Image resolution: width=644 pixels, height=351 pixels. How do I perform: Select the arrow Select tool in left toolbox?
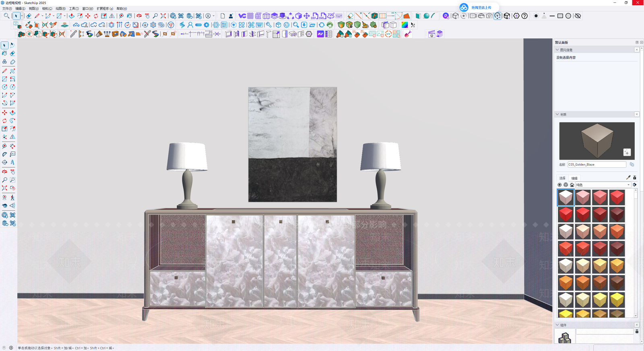tap(4, 45)
